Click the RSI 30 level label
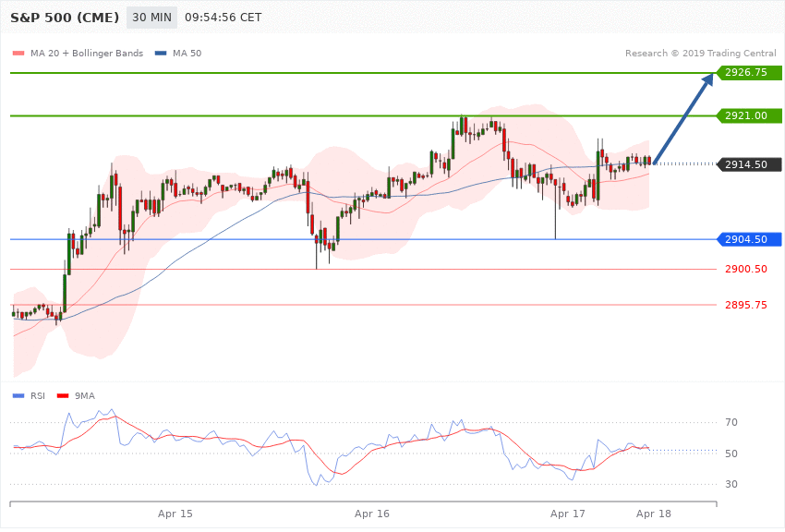The width and height of the screenshot is (785, 532). click(x=731, y=484)
